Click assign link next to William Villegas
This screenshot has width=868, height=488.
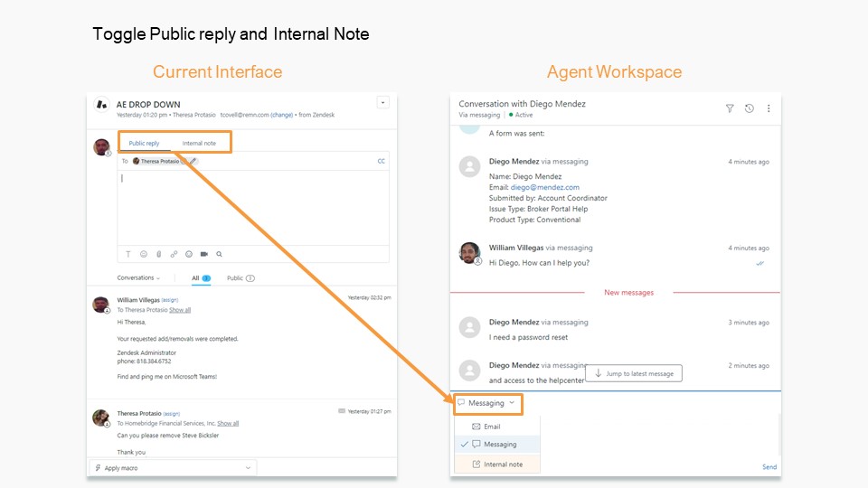(x=170, y=300)
